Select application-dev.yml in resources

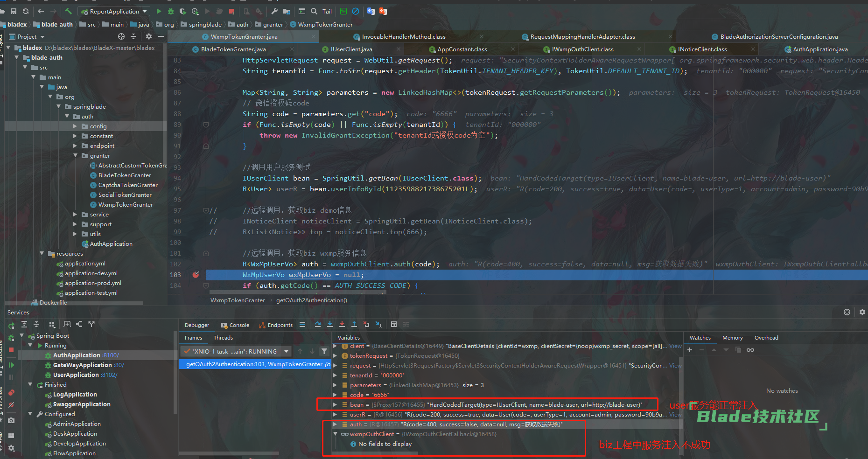coord(91,273)
